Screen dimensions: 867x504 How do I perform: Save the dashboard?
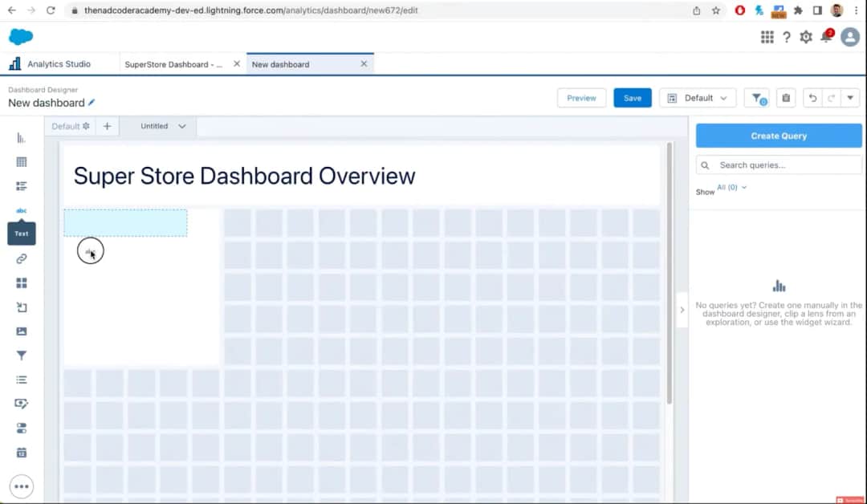point(633,99)
